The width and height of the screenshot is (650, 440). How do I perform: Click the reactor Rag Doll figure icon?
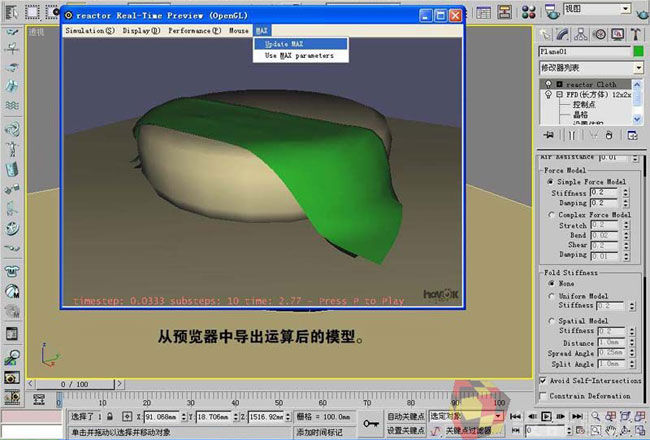pos(12,149)
